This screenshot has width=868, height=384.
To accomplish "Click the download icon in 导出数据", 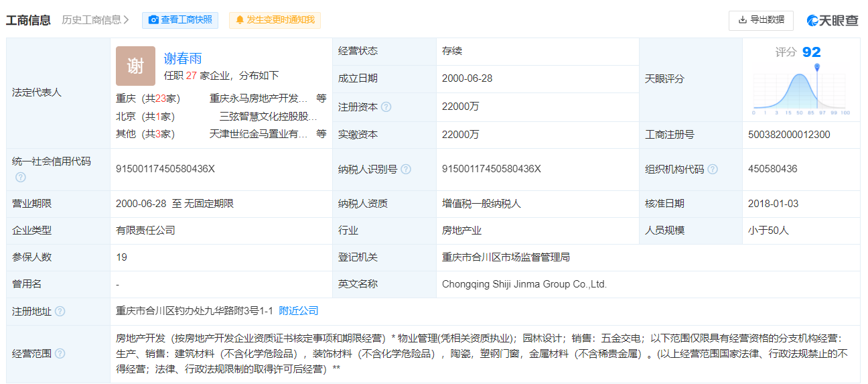I will click(742, 20).
